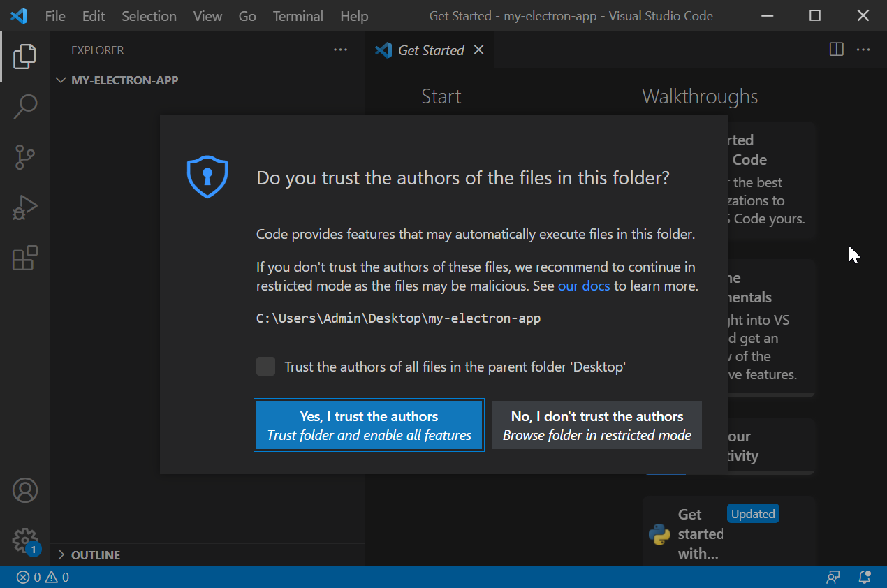Select the Get Started editor tab
This screenshot has width=887, height=588.
coord(429,50)
